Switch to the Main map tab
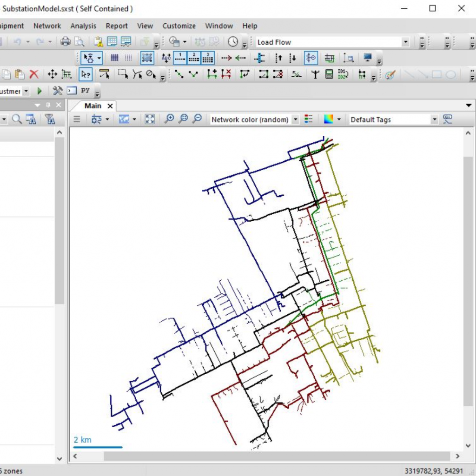This screenshot has height=476, width=476. [92, 106]
